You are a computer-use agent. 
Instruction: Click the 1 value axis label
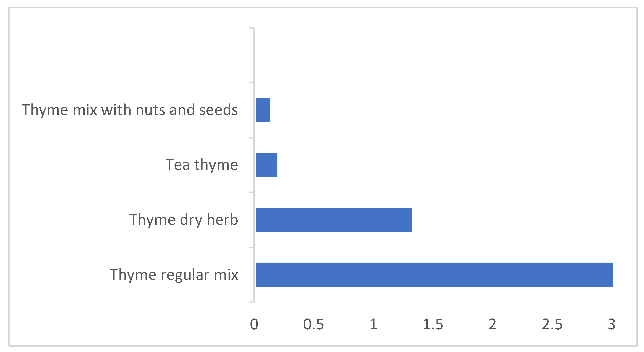373,324
